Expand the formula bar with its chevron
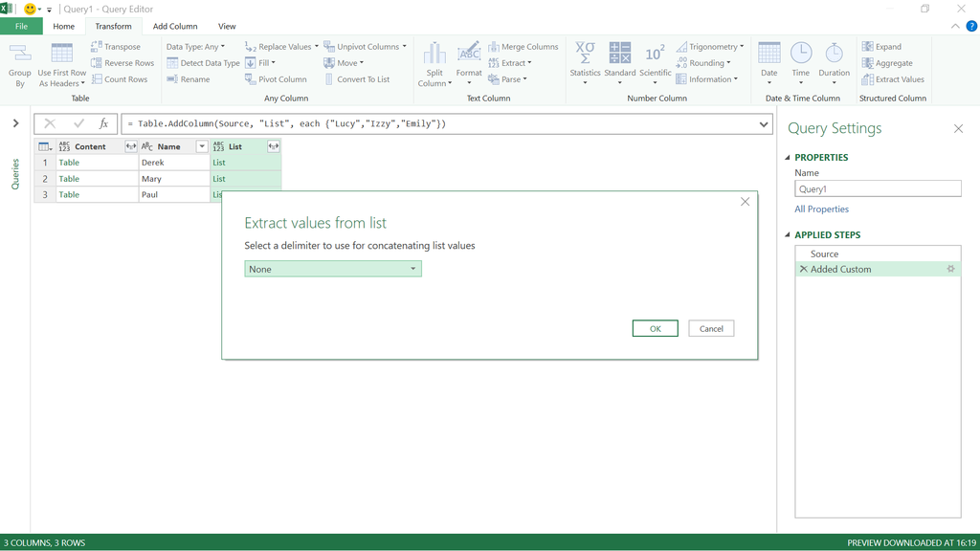 [763, 123]
